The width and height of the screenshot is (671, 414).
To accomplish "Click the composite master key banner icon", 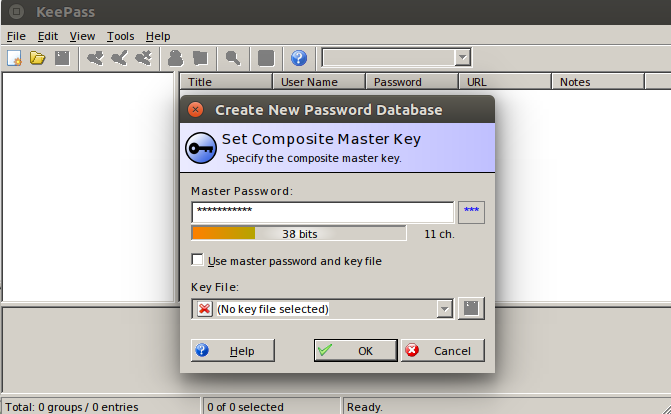I will [x=201, y=148].
